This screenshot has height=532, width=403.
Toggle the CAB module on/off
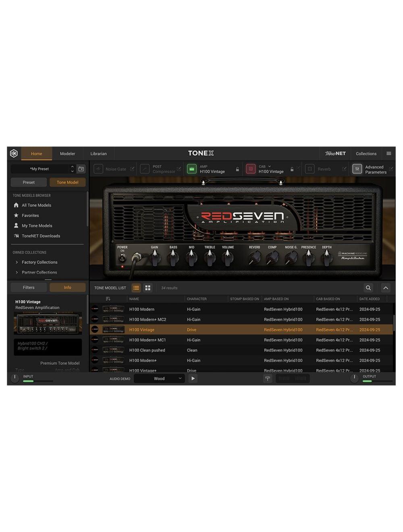[x=251, y=169]
